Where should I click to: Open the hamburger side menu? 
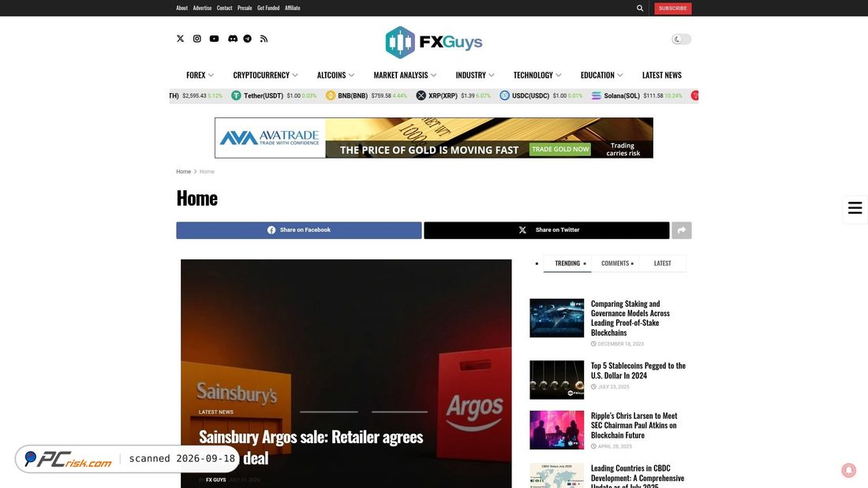855,208
